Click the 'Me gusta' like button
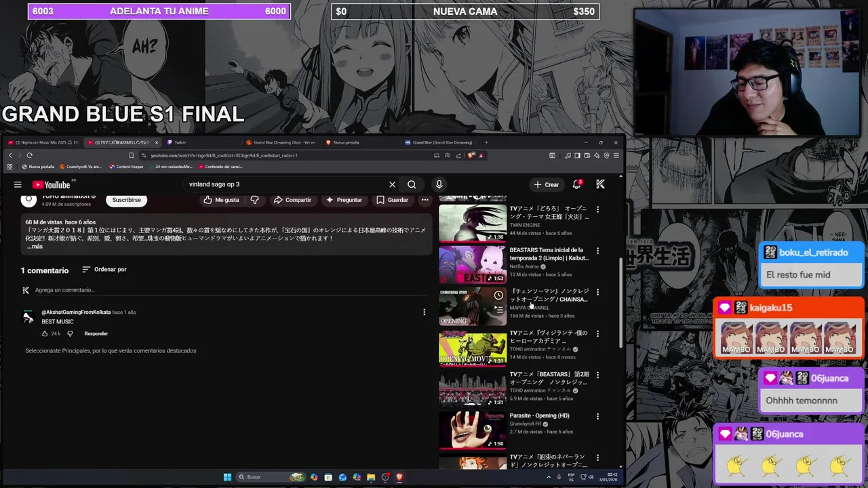 [x=222, y=200]
